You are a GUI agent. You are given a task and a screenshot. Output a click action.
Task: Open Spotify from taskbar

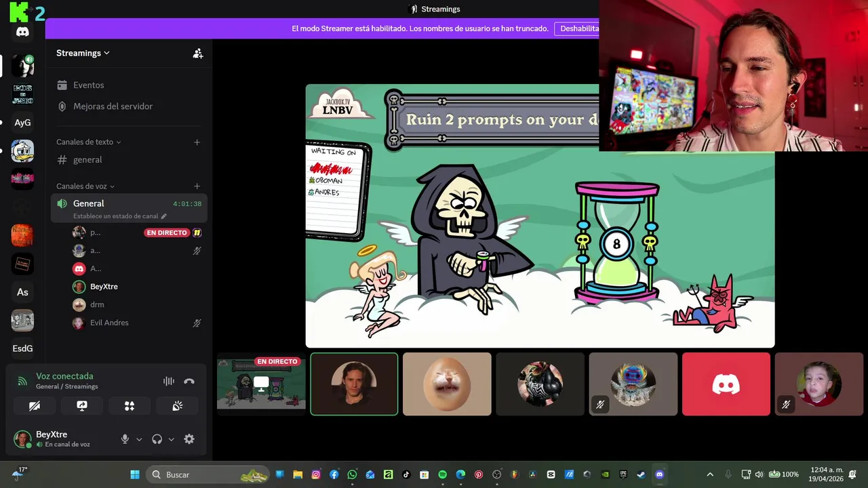point(442,474)
